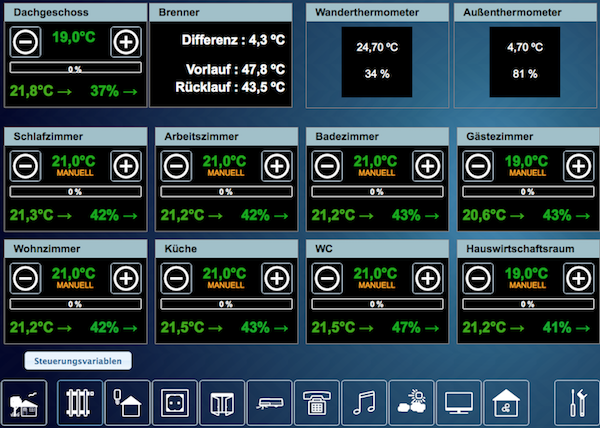Open Wanderthermometer reading tile 24,70 °C

click(377, 62)
